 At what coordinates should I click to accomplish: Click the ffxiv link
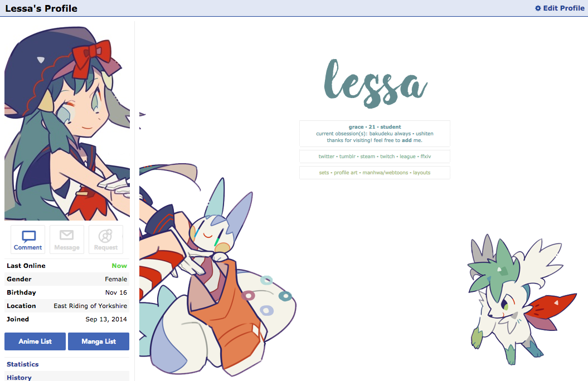[426, 157]
